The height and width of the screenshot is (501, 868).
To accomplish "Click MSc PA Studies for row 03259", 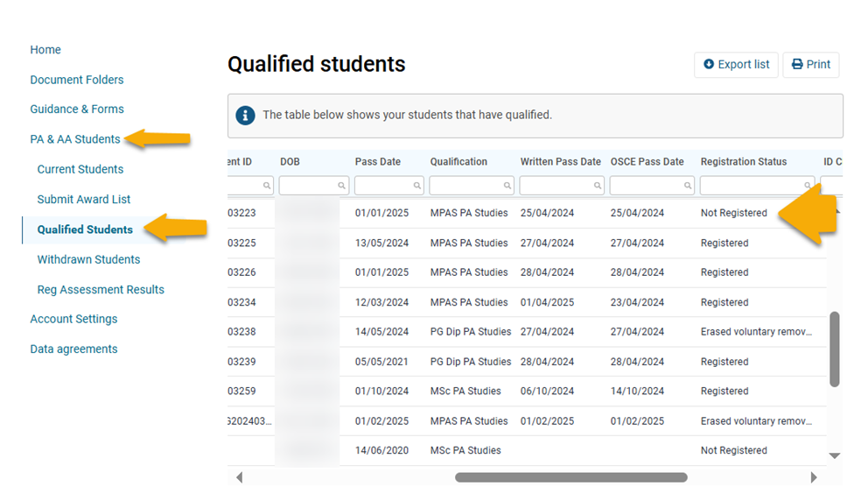I will point(465,391).
